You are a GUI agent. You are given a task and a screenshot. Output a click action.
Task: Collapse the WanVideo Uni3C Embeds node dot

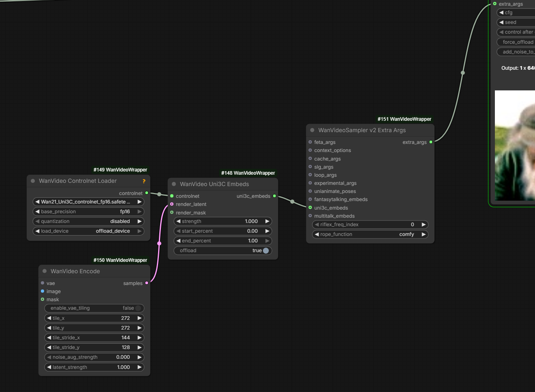[x=174, y=184]
